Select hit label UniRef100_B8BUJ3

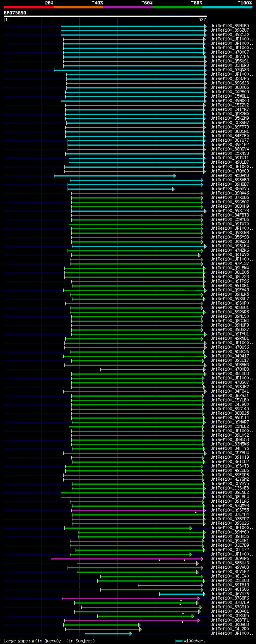(x=230, y=563)
